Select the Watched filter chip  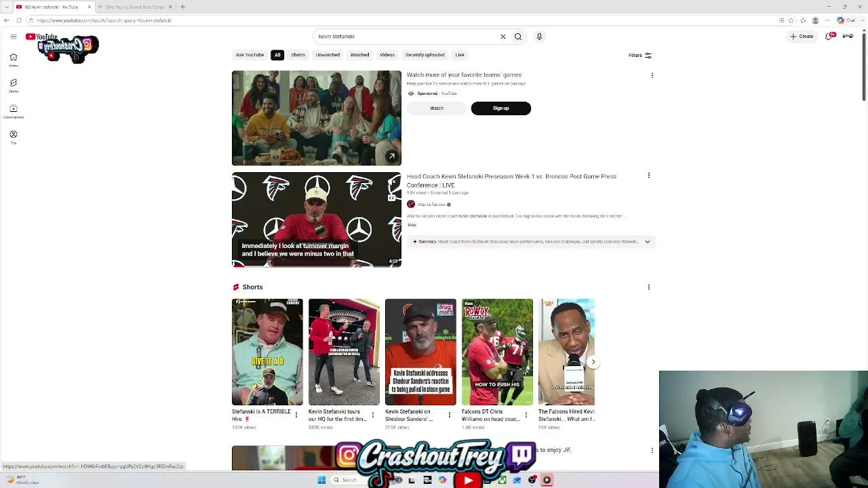point(359,55)
